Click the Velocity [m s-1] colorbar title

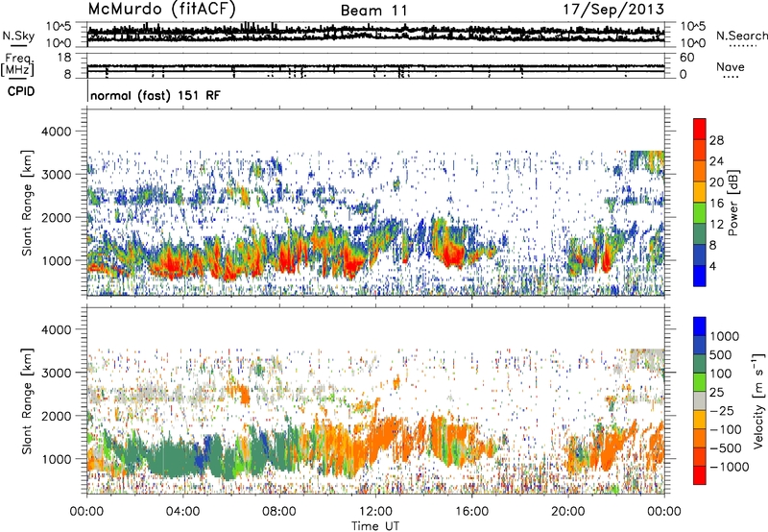[758, 400]
